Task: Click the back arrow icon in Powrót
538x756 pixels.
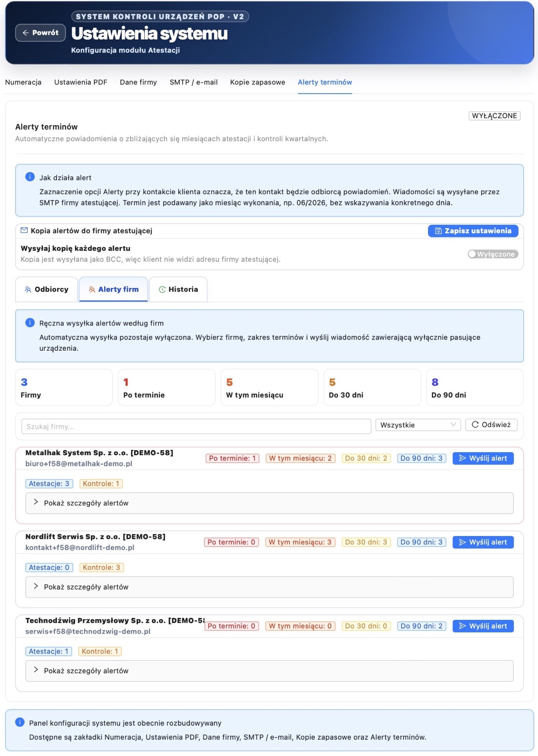Action: coord(25,33)
